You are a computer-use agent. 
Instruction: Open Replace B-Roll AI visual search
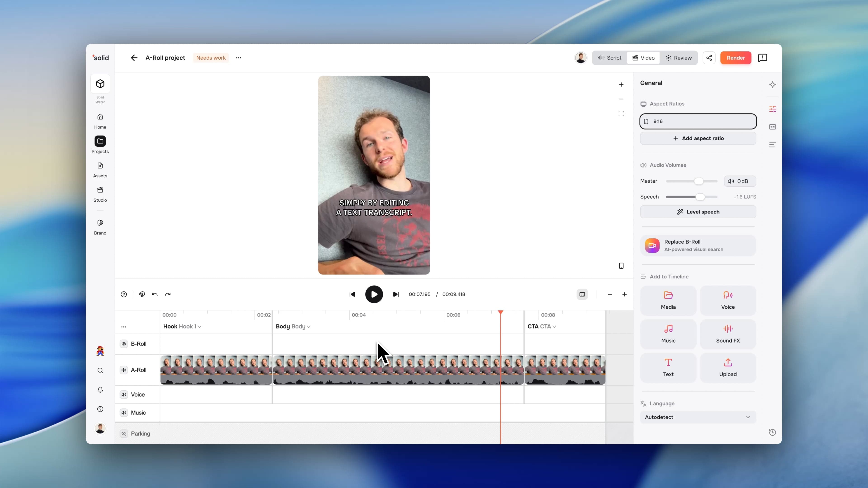pyautogui.click(x=698, y=246)
